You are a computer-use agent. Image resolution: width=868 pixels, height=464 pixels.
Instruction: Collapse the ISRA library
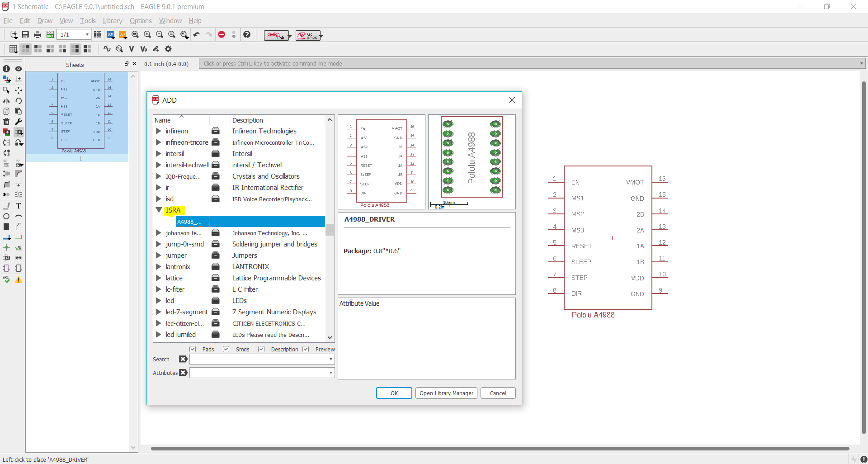pos(159,210)
